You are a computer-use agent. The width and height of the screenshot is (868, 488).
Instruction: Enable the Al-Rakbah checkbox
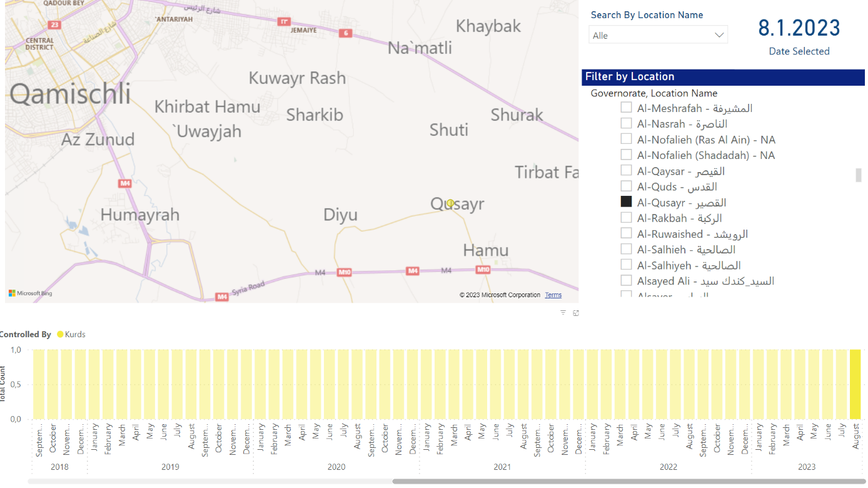626,218
